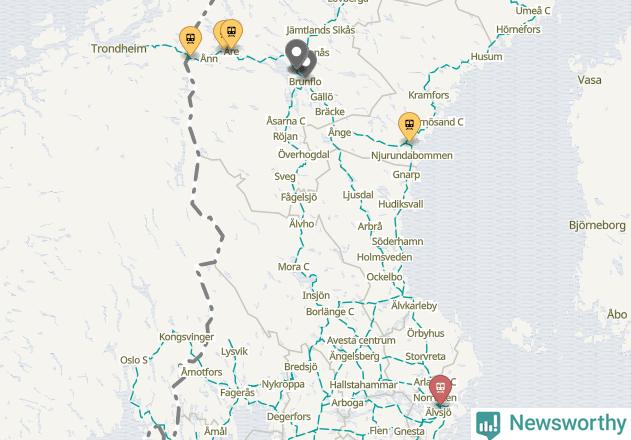Click the Newsworthy logo icon
Image resolution: width=631 pixels, height=440 pixels.
tap(488, 424)
